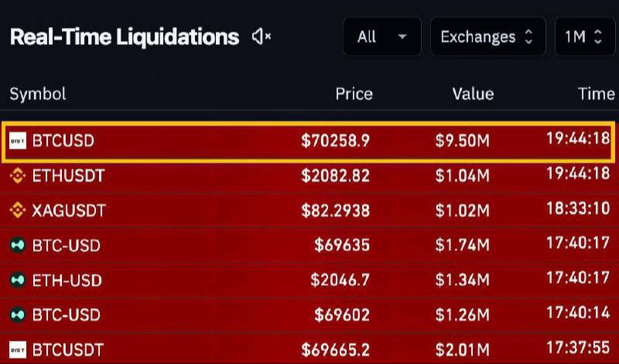Image resolution: width=619 pixels, height=364 pixels.
Task: Click exchange icon beside $69635 BTC-USD
Action: pos(18,246)
